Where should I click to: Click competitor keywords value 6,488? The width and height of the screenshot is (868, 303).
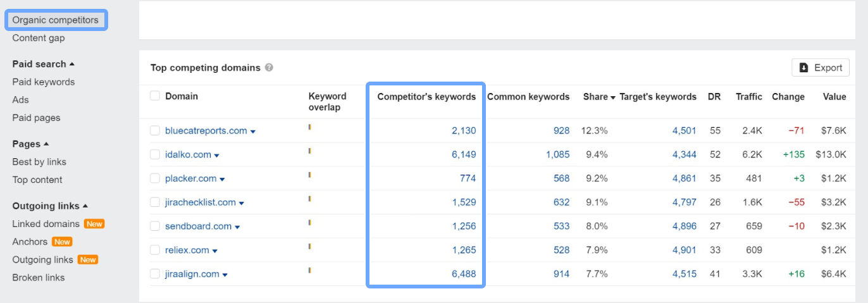[464, 274]
